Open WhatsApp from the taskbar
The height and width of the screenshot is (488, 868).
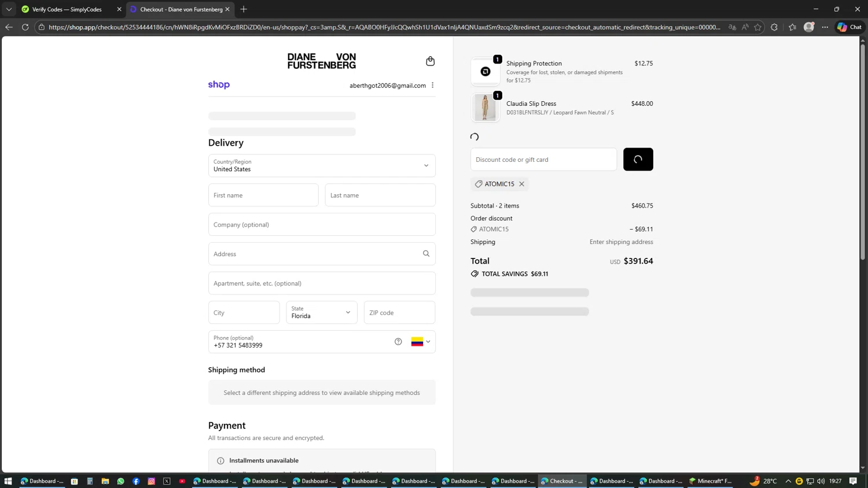(x=120, y=481)
